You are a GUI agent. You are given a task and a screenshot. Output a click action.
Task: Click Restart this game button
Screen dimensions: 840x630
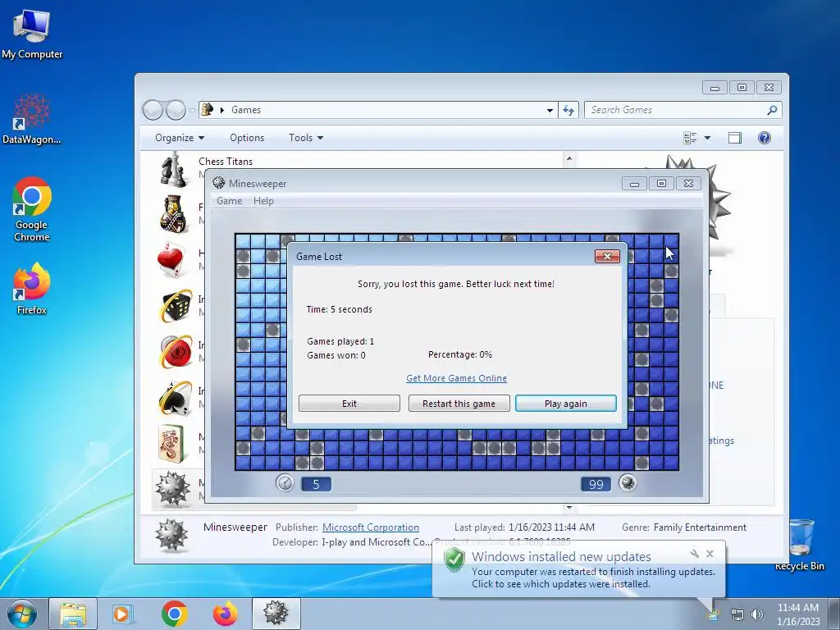tap(459, 404)
